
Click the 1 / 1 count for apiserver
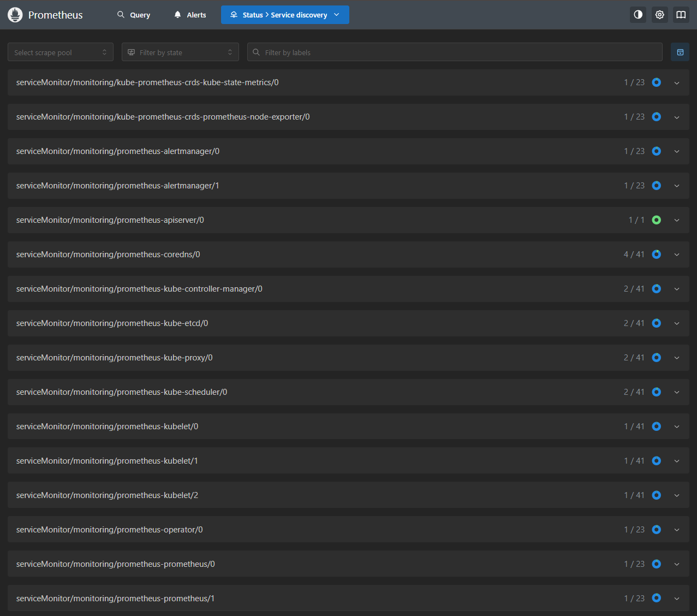(x=636, y=220)
